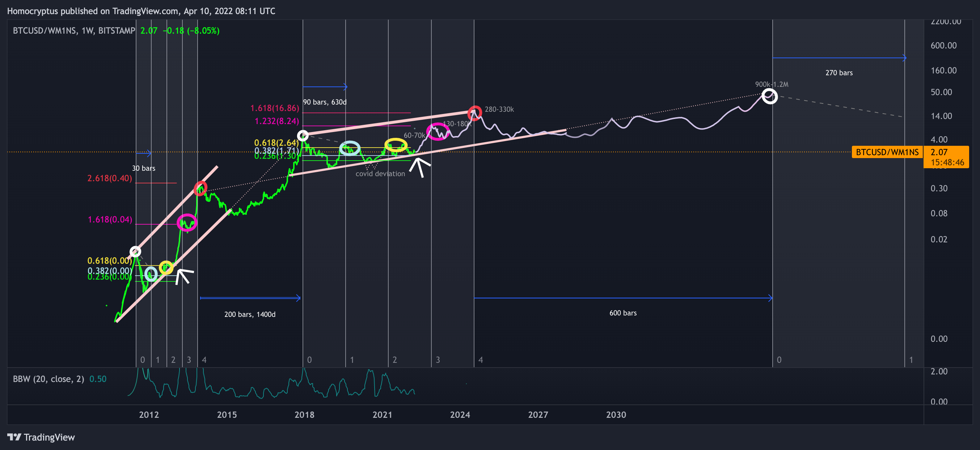The height and width of the screenshot is (450, 980).
Task: Click the 2.618(0.40) Fibonacci label
Action: pos(110,178)
